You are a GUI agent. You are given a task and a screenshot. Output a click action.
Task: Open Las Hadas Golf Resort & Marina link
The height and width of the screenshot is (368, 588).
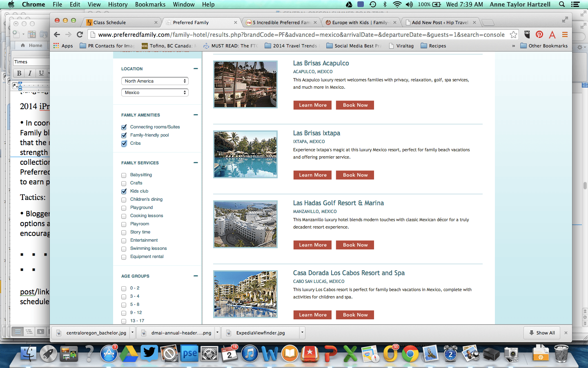pyautogui.click(x=339, y=203)
